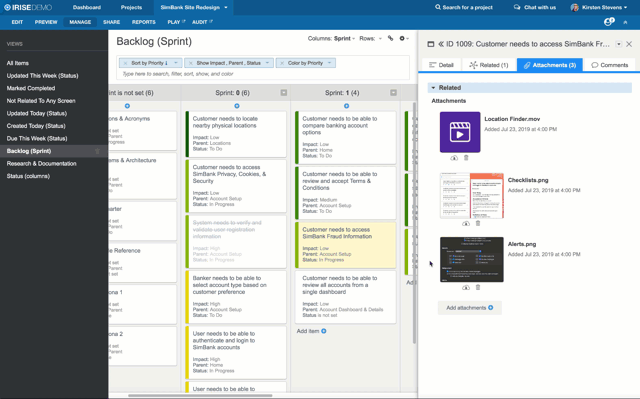Collapse the detail panel with double chevron
This screenshot has width=640, height=399.
click(x=441, y=44)
